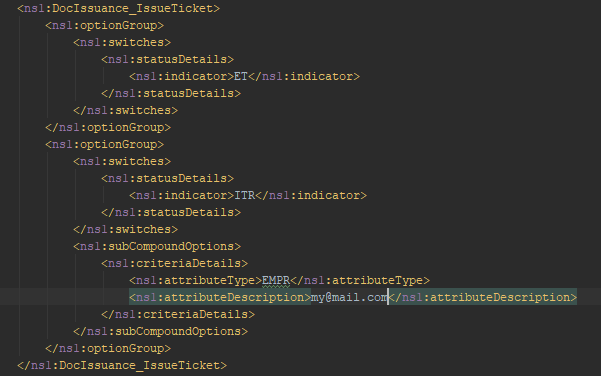Click the closing attributeType tag

coord(360,281)
